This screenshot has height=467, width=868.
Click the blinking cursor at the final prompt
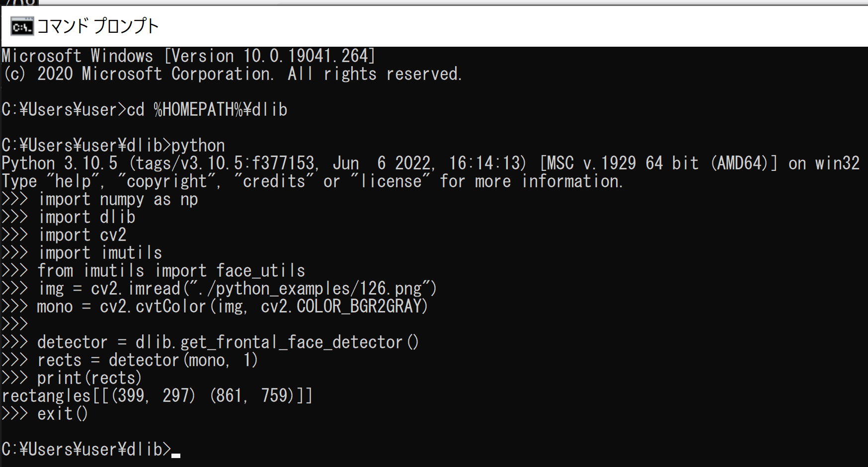coord(176,455)
